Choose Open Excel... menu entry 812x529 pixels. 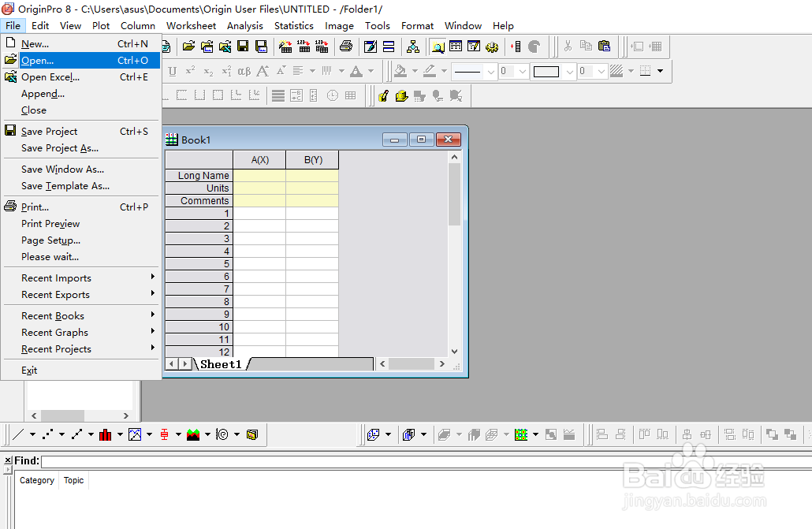(x=81, y=76)
